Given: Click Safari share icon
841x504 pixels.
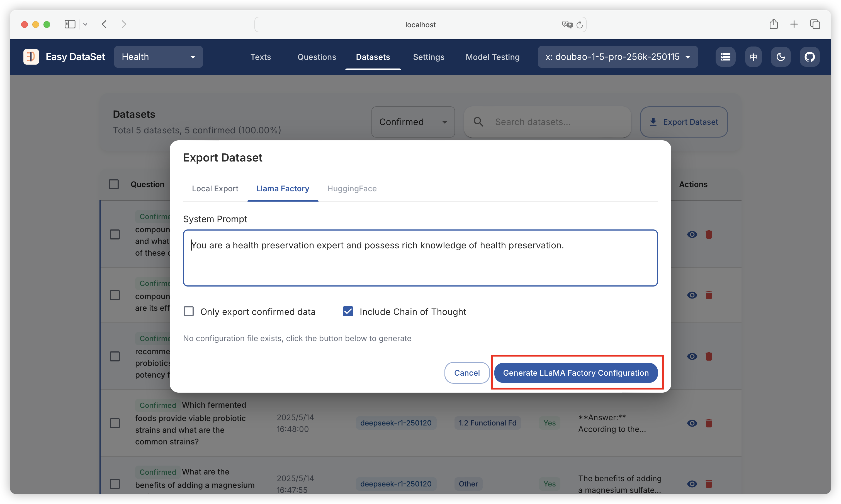Looking at the screenshot, I should click(773, 24).
